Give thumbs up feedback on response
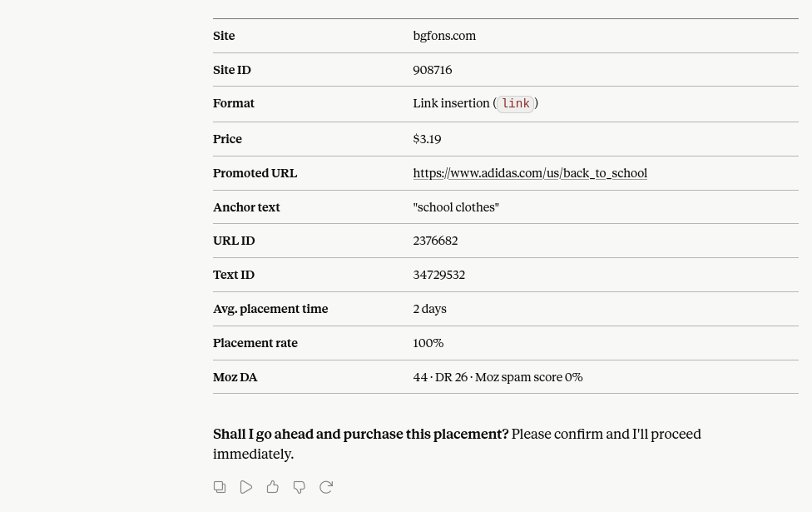Image resolution: width=812 pixels, height=512 pixels. 272,487
